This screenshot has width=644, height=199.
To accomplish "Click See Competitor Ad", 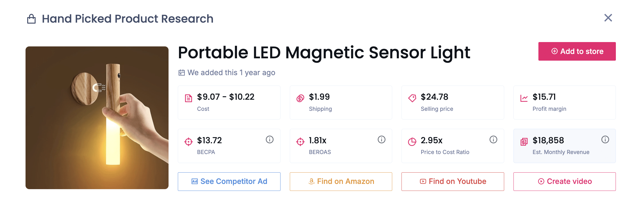I will (x=229, y=181).
